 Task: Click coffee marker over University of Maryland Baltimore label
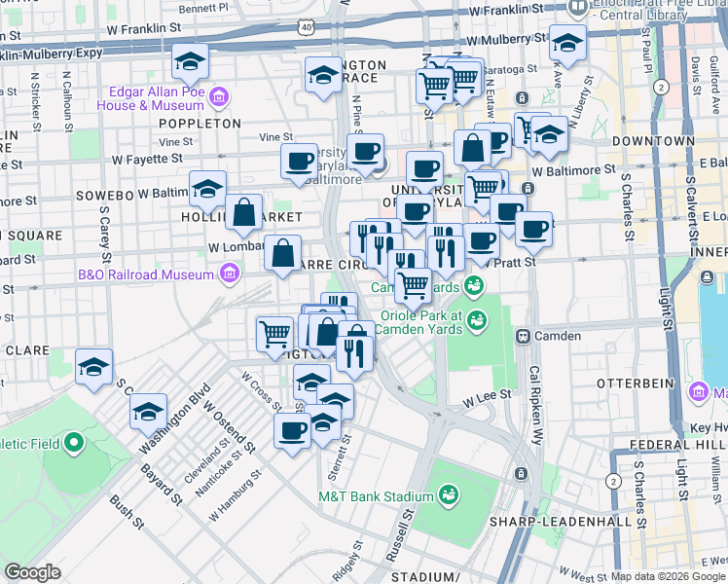tap(365, 154)
